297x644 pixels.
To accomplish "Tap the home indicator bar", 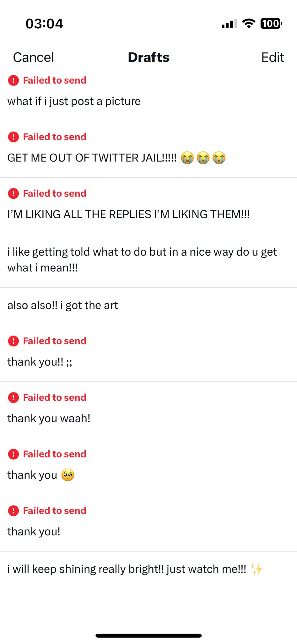I will pyautogui.click(x=148, y=636).
